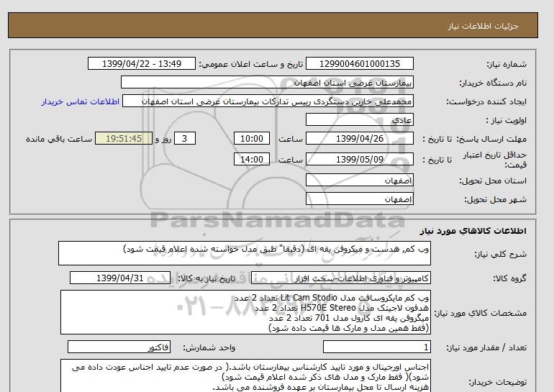554x392 pixels.
Task: Select the response deadline time 10:00
Action: coord(252,138)
